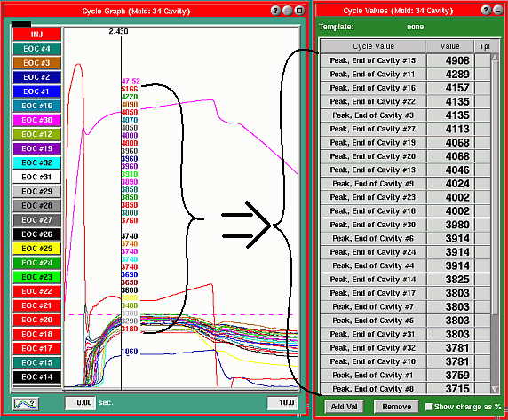Click value cell 4289

450,75
